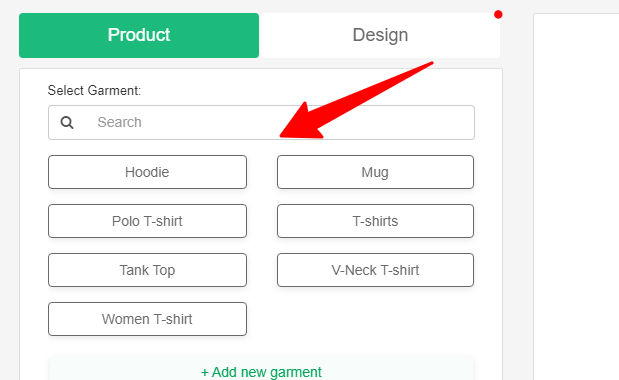619x380 pixels.
Task: Click the magnifying glass search icon
Action: 67,122
